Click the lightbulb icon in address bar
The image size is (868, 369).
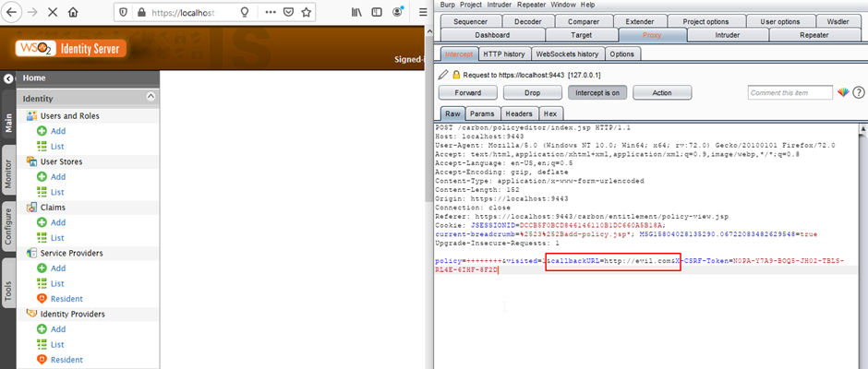click(245, 12)
